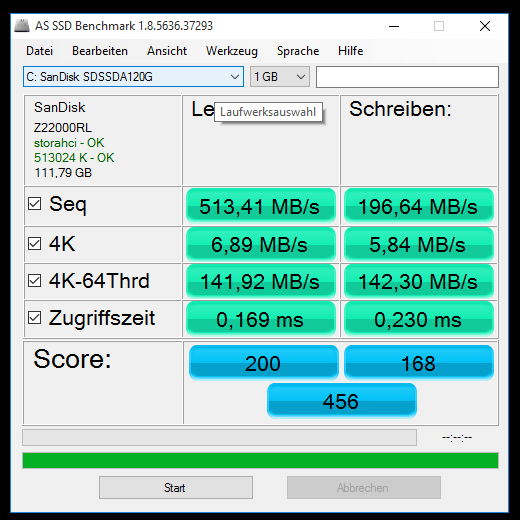The image size is (520, 520).
Task: Uncheck the 4K-64Thrd test checkbox
Action: click(35, 281)
